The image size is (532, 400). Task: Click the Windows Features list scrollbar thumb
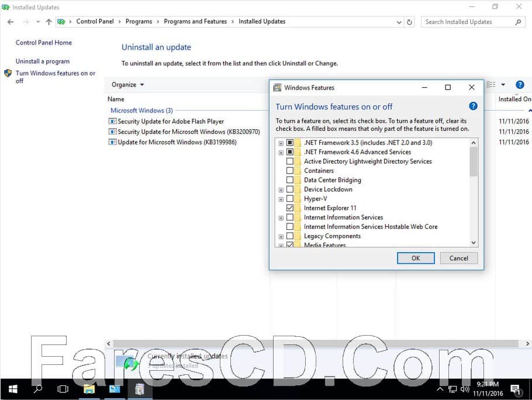[x=474, y=161]
